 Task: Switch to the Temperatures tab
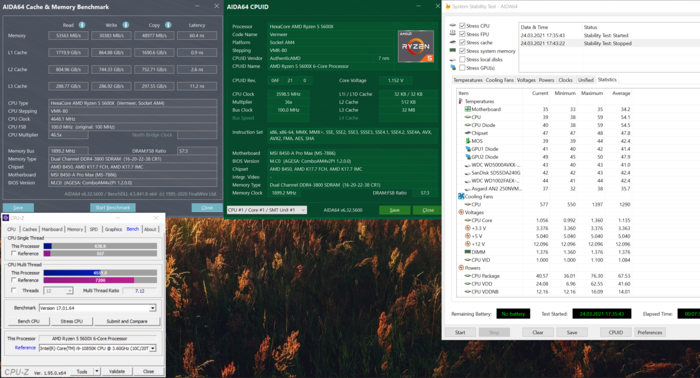pos(468,80)
